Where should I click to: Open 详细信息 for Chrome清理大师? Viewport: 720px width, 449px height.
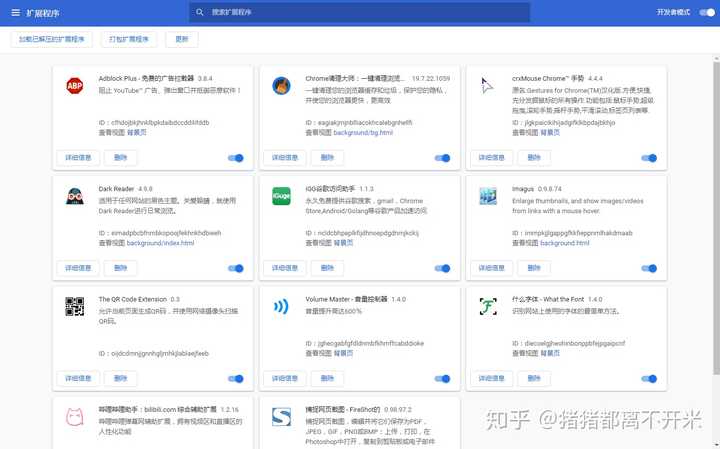pyautogui.click(x=285, y=157)
